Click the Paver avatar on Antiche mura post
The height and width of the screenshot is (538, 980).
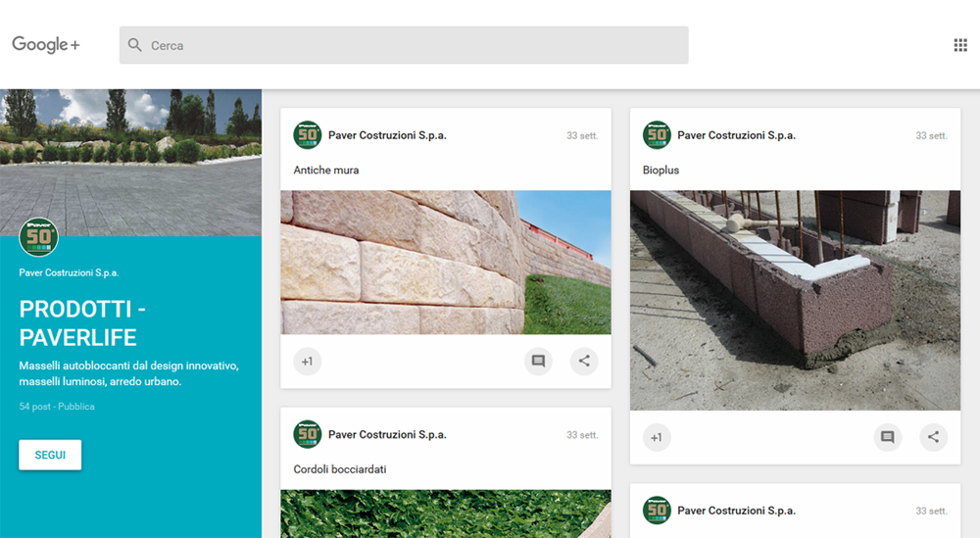click(307, 135)
